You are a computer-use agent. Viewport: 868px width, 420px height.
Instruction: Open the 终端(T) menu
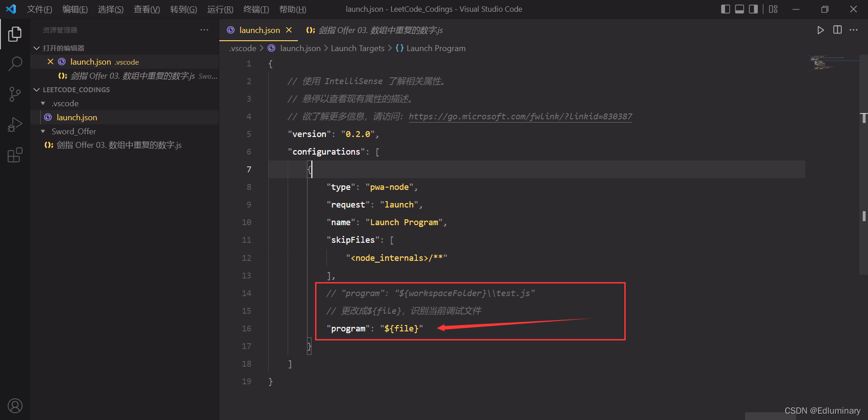(256, 9)
